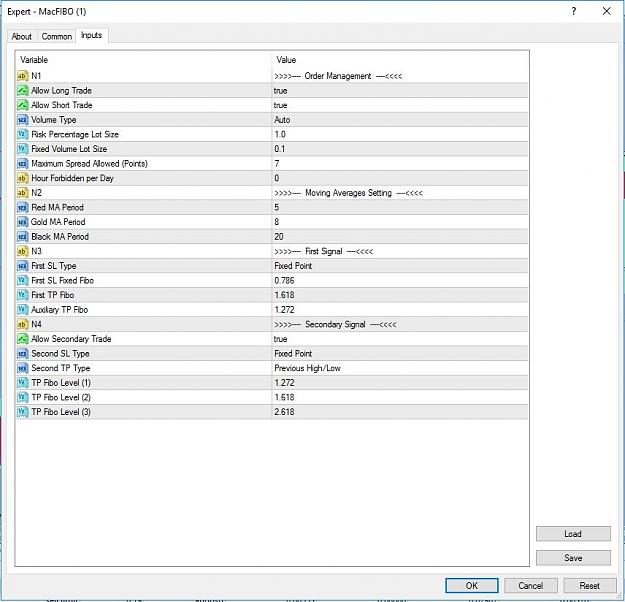Click the double icon beside Risk Percentage Lot Size

point(22,134)
